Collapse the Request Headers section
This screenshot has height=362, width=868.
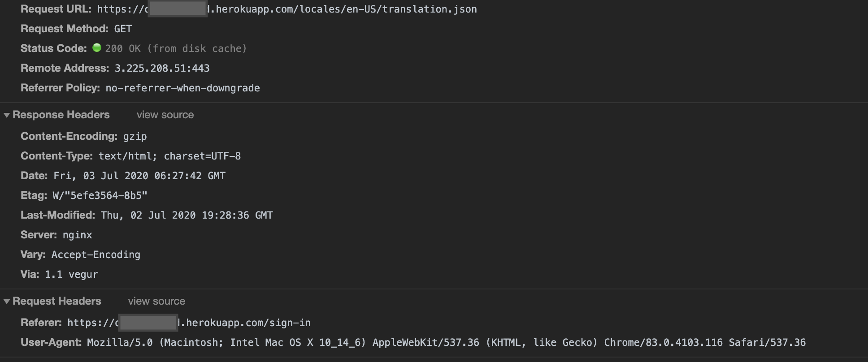coord(6,301)
